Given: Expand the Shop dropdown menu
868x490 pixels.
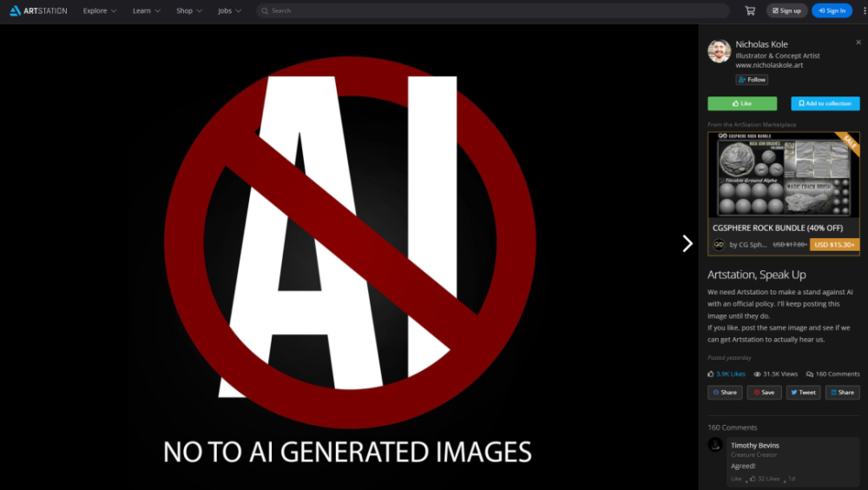Looking at the screenshot, I should 189,10.
